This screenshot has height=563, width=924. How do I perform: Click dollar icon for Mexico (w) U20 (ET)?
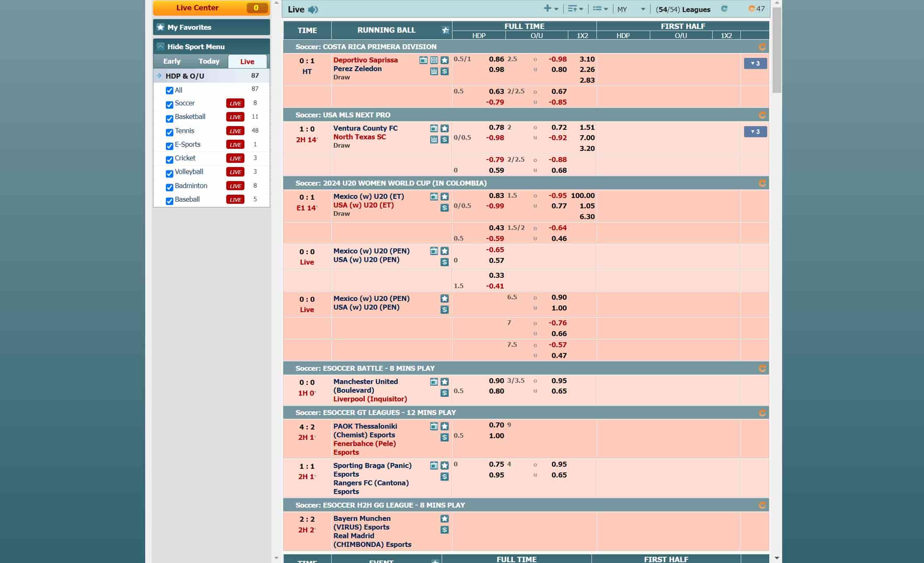click(x=445, y=208)
